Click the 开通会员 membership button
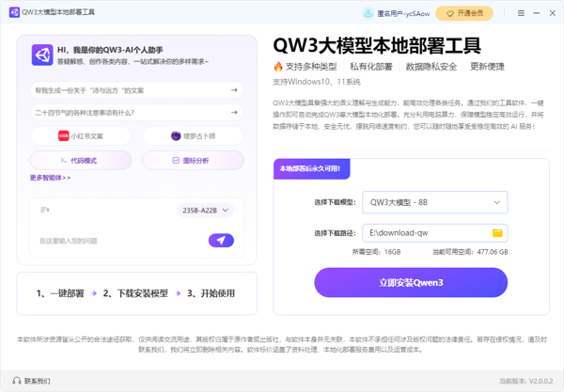 click(464, 14)
